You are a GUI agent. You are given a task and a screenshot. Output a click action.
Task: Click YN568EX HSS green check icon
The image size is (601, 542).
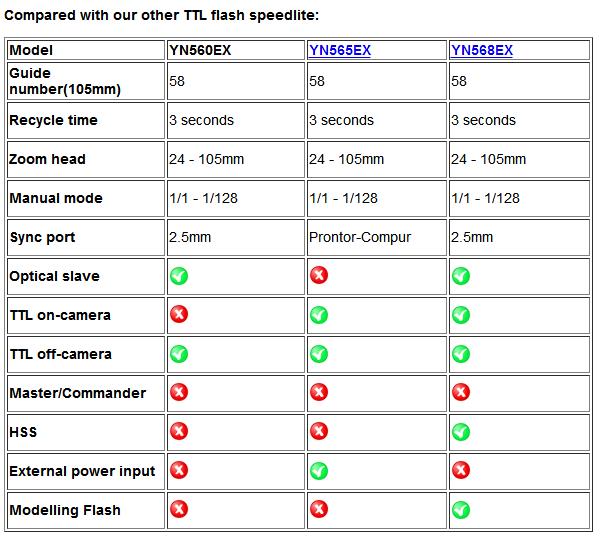461,431
